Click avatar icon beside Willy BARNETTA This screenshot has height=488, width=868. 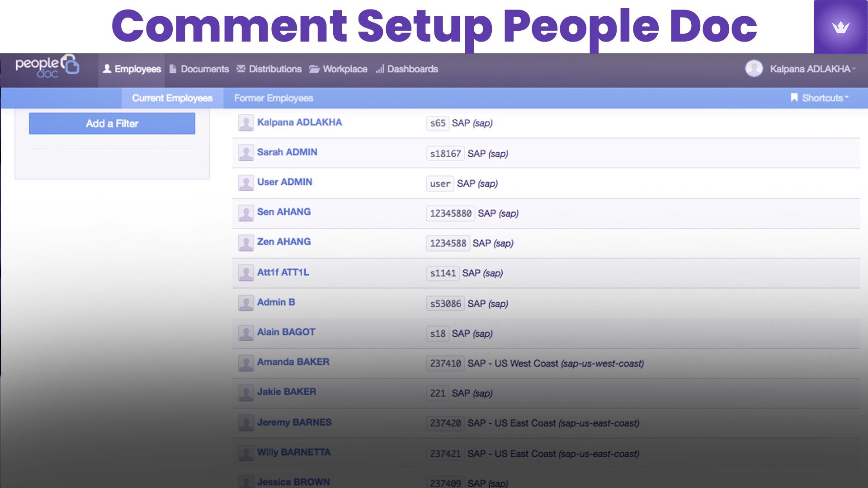[x=246, y=453]
